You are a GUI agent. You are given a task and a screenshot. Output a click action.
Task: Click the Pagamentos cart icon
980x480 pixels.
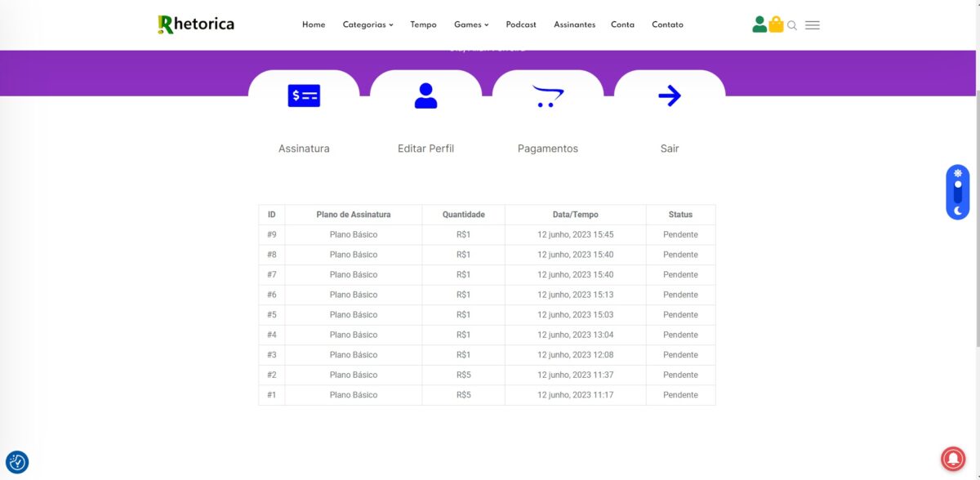pos(547,96)
